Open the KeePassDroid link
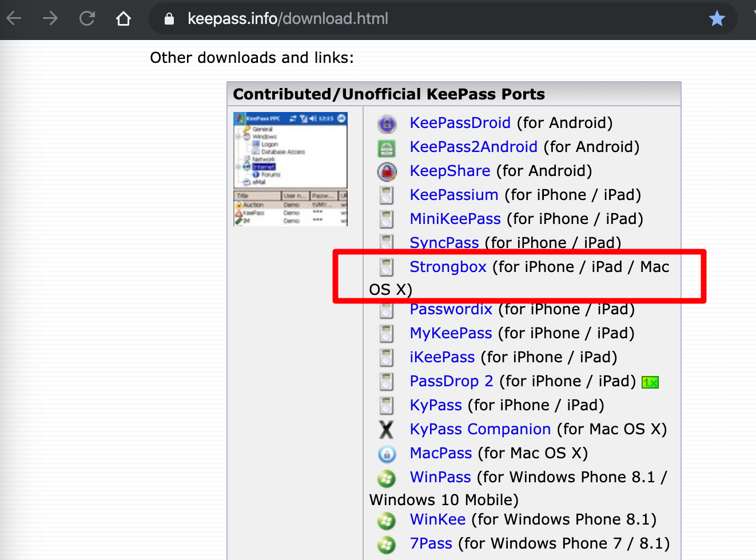The height and width of the screenshot is (560, 756). click(x=460, y=123)
